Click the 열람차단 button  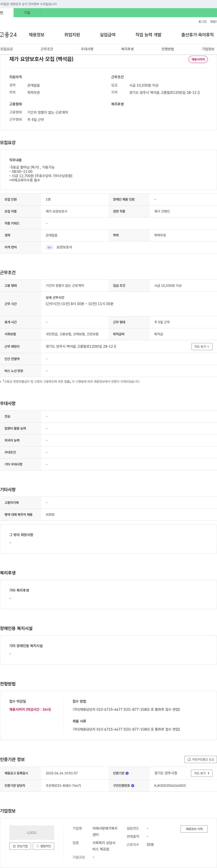pos(44,846)
